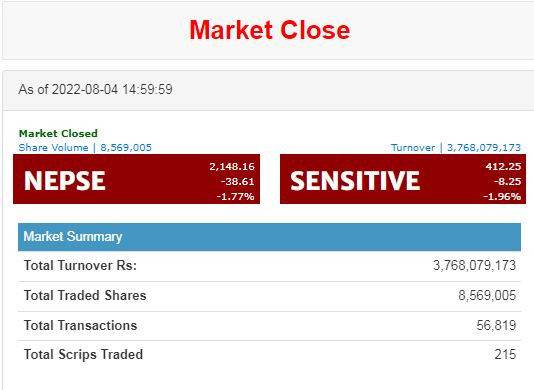Viewport: 534px width, 390px height.
Task: Select the As of 2022-08-04 timestamp text
Action: point(95,90)
